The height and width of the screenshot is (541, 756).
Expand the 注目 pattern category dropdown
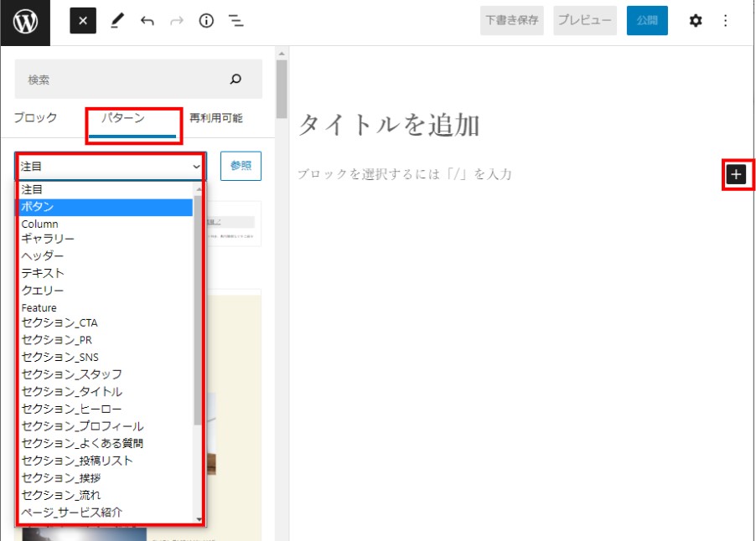111,166
